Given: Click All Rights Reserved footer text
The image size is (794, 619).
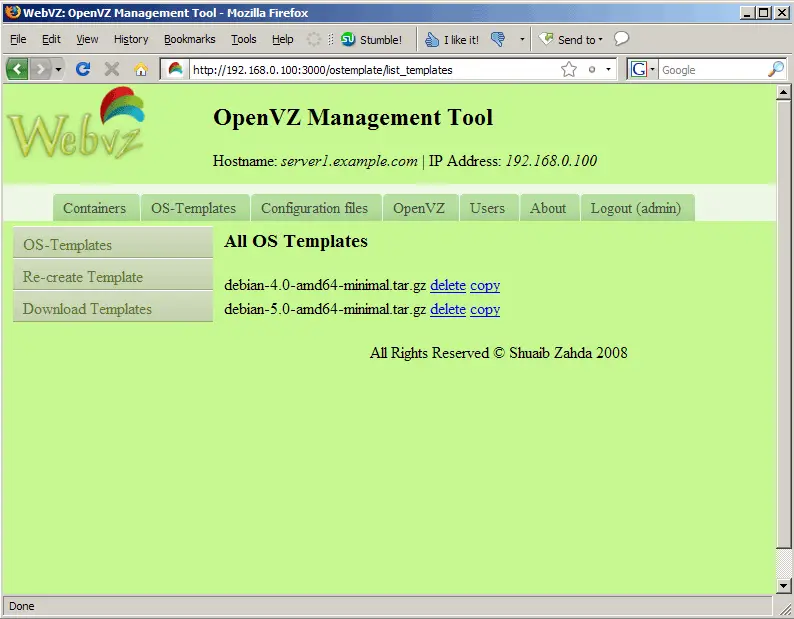Looking at the screenshot, I should (498, 353).
